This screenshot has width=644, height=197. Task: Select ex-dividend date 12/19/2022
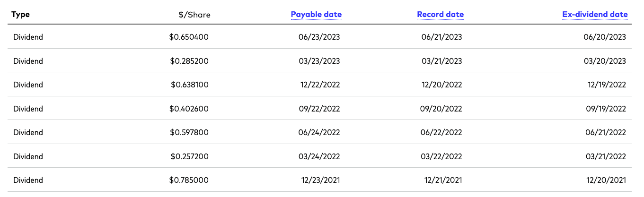point(605,85)
